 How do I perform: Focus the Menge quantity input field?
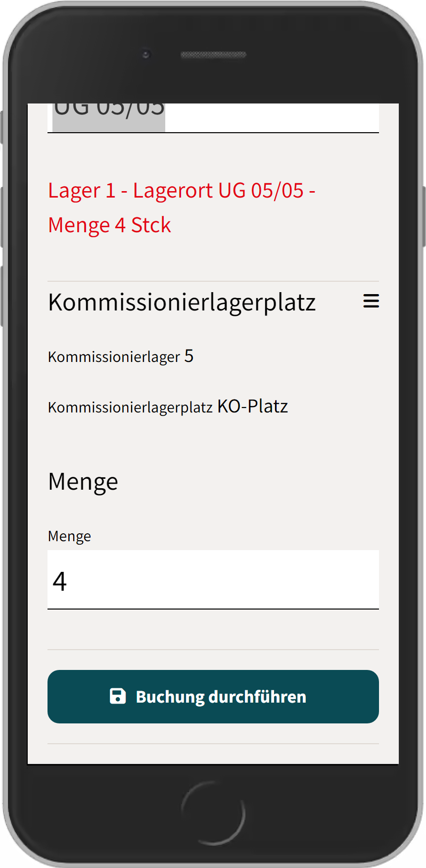click(x=213, y=580)
